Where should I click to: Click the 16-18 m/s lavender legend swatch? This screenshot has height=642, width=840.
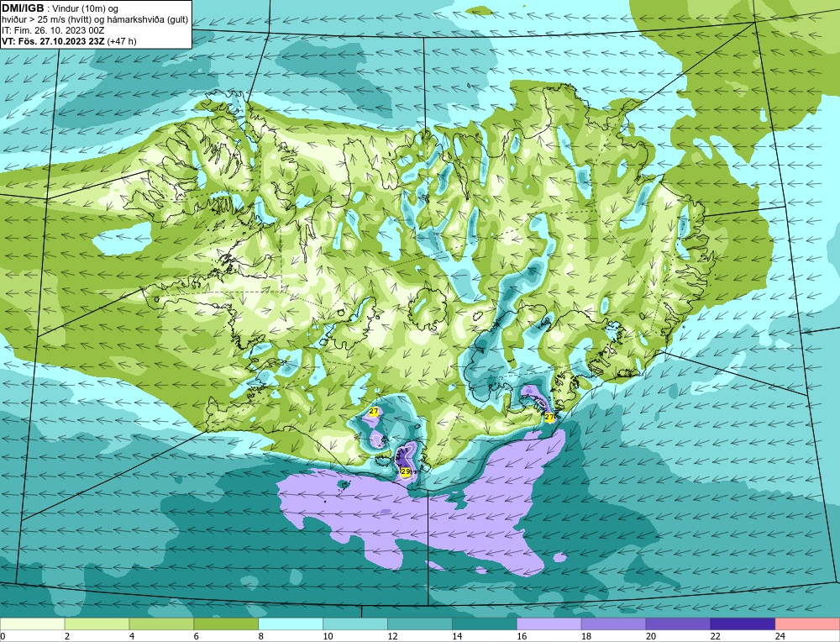pyautogui.click(x=549, y=624)
